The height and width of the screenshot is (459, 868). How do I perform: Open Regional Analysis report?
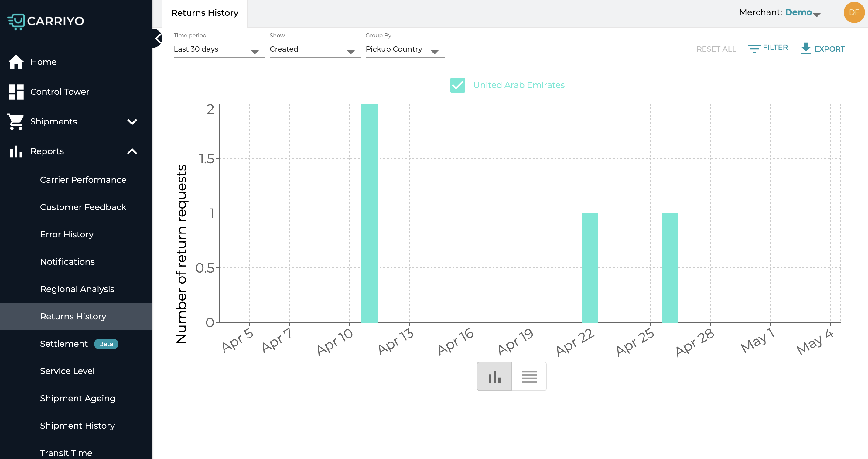pyautogui.click(x=77, y=289)
